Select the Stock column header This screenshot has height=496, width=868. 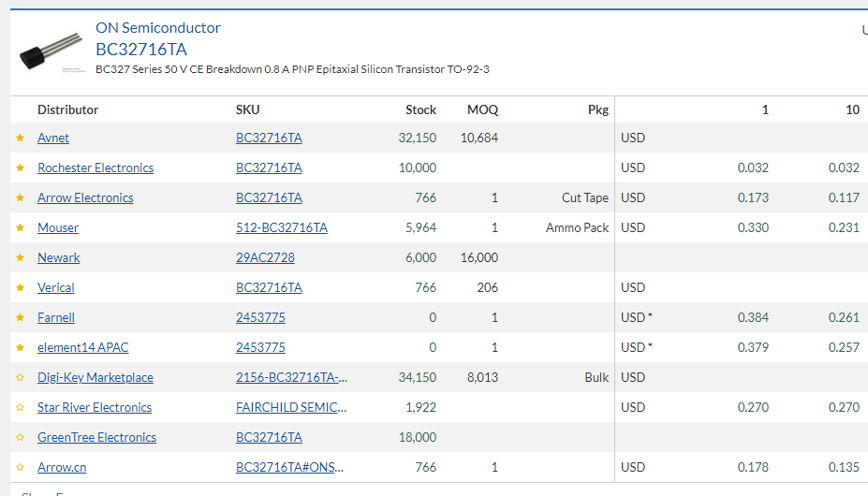(420, 109)
